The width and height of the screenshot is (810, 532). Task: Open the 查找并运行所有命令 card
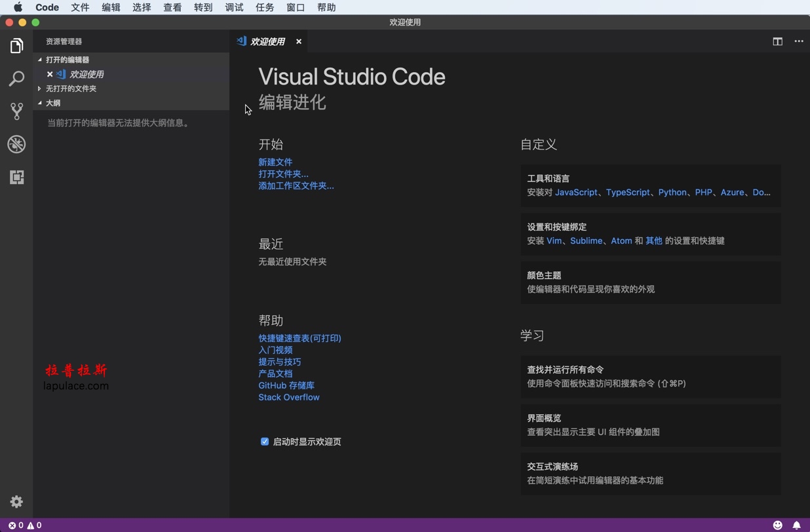pyautogui.click(x=651, y=377)
